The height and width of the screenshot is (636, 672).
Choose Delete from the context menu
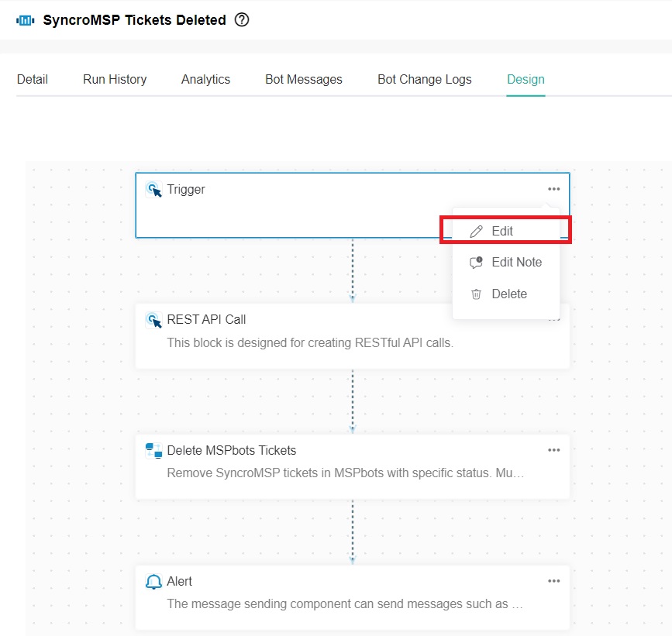click(508, 294)
